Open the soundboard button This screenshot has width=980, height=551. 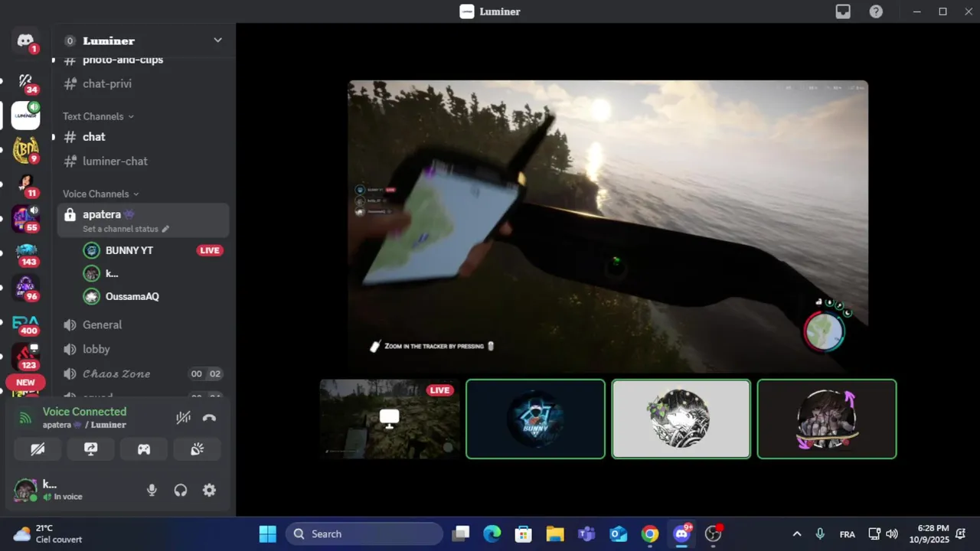pos(197,449)
